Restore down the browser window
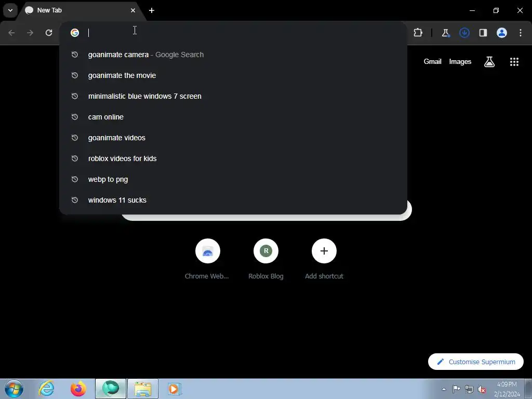Image resolution: width=532 pixels, height=399 pixels. 496,10
